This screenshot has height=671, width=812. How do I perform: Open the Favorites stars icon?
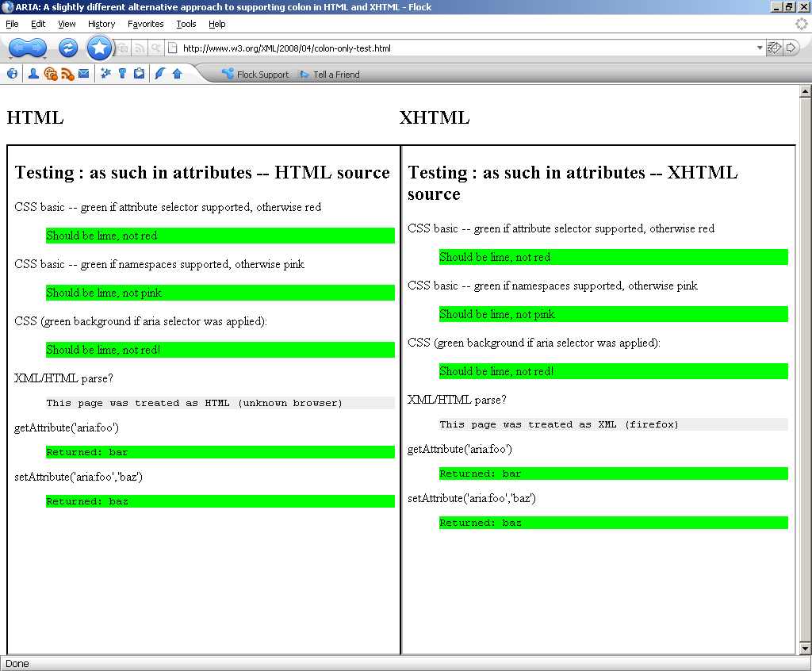coord(105,74)
